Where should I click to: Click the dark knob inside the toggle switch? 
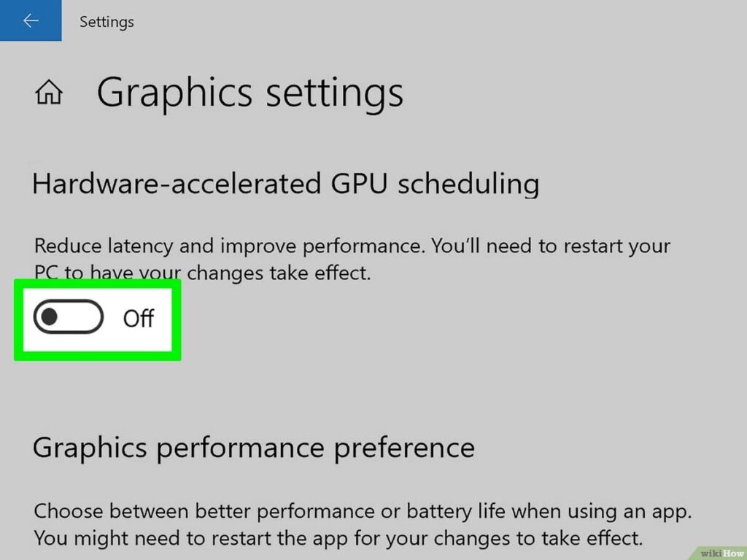pyautogui.click(x=50, y=317)
